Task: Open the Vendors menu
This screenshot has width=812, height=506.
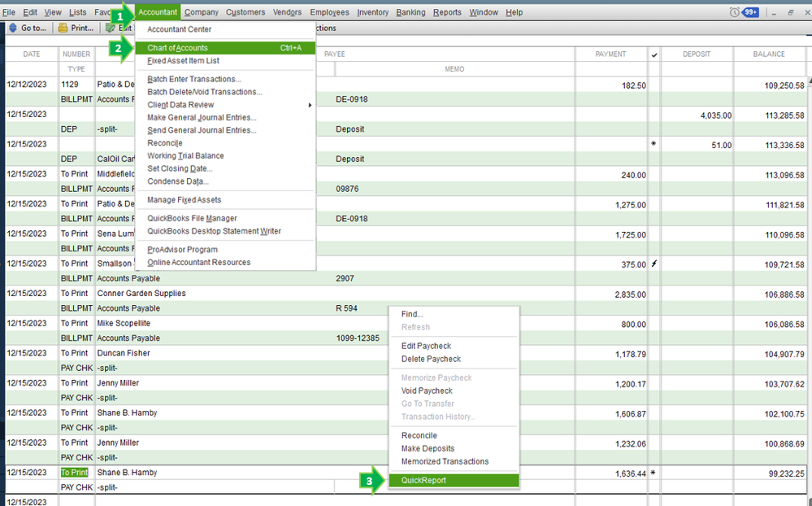Action: (x=287, y=12)
